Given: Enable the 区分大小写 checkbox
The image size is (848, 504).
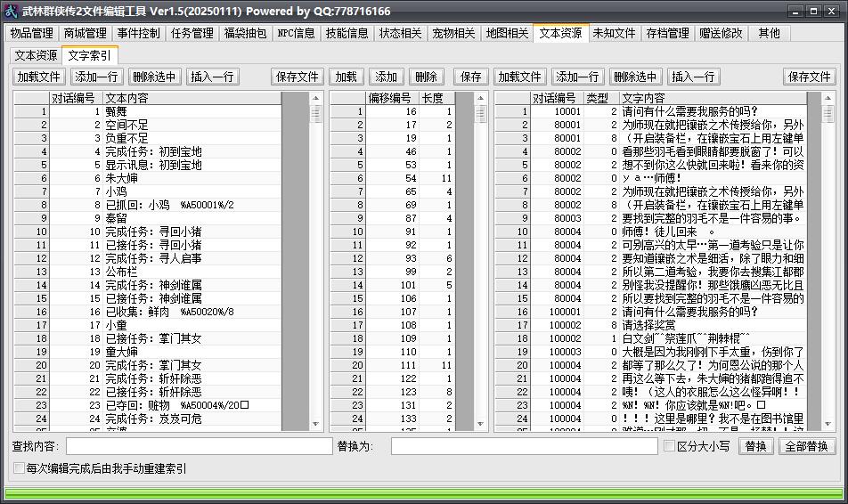Looking at the screenshot, I should click(670, 445).
